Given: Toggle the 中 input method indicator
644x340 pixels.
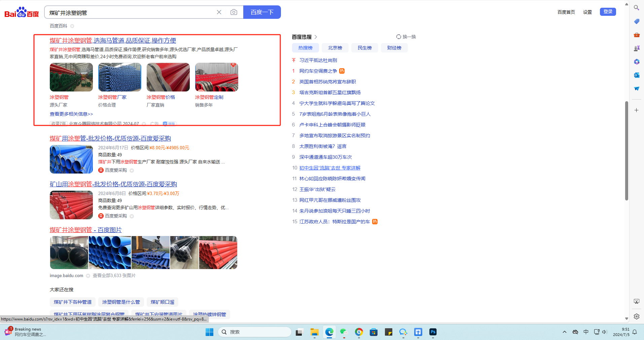Looking at the screenshot, I should (x=586, y=332).
